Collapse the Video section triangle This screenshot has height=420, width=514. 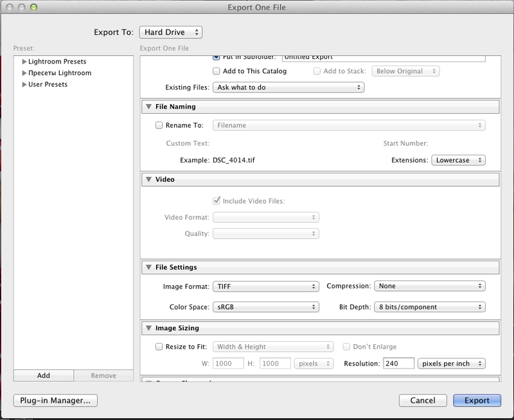click(x=148, y=180)
